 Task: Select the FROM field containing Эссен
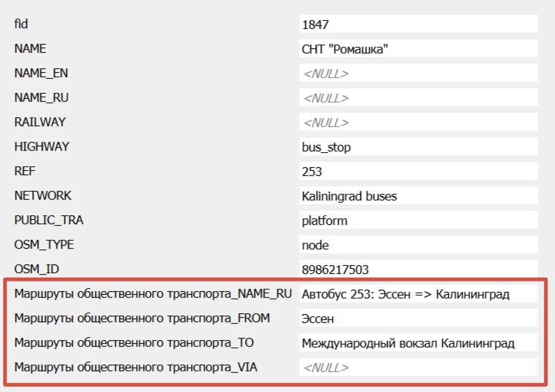pyautogui.click(x=418, y=318)
